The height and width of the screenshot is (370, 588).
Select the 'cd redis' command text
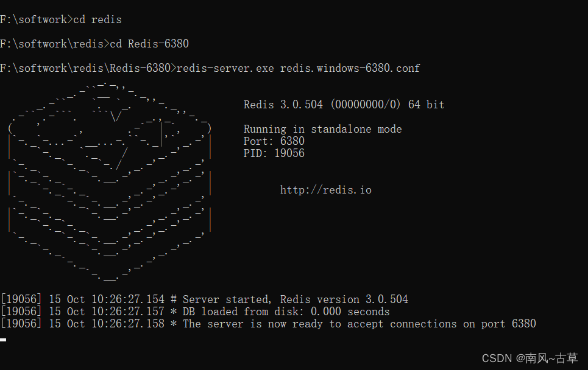[x=97, y=19]
